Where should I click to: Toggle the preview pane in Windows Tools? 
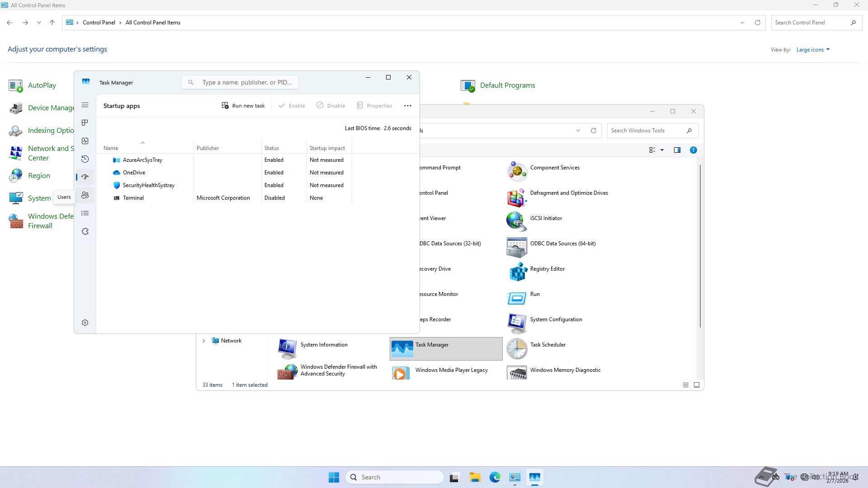[677, 150]
